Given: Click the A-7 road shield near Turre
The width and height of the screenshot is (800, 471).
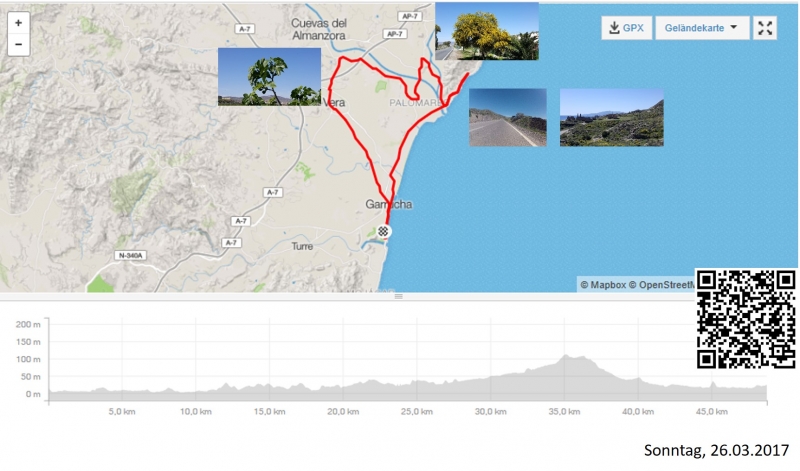Looking at the screenshot, I should click(232, 243).
